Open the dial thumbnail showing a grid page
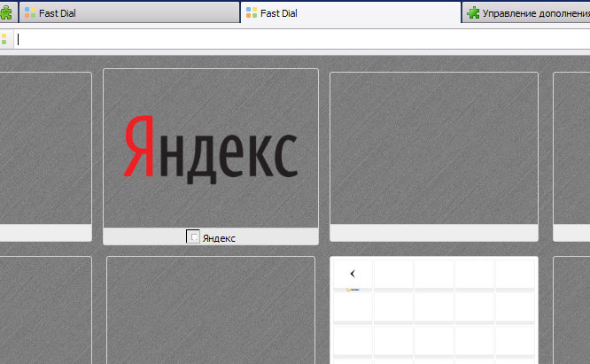 pyautogui.click(x=434, y=310)
